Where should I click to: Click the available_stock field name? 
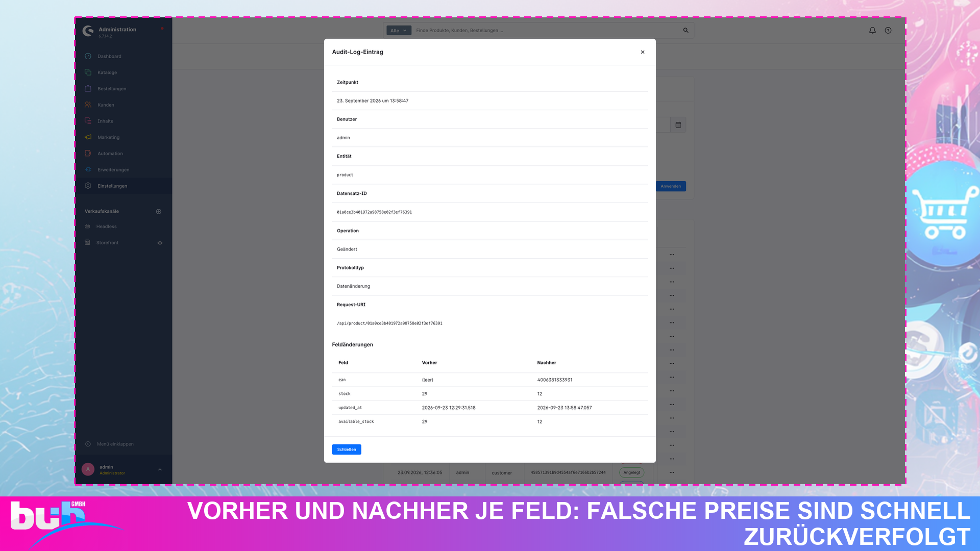coord(356,422)
